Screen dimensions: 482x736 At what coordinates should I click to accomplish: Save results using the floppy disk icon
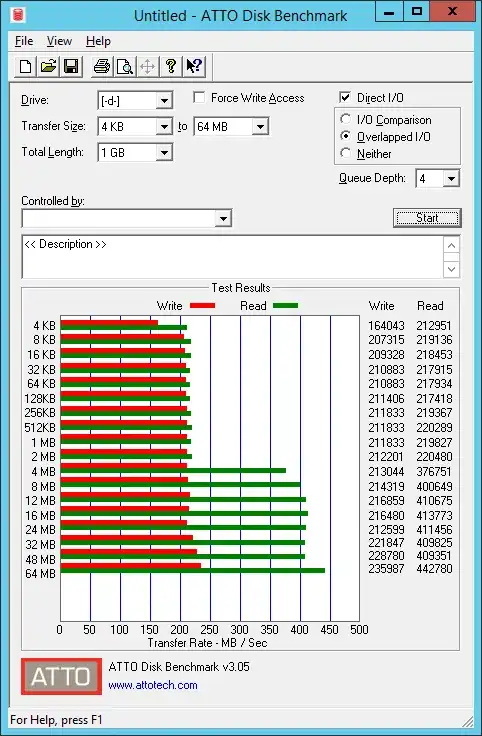(x=71, y=67)
